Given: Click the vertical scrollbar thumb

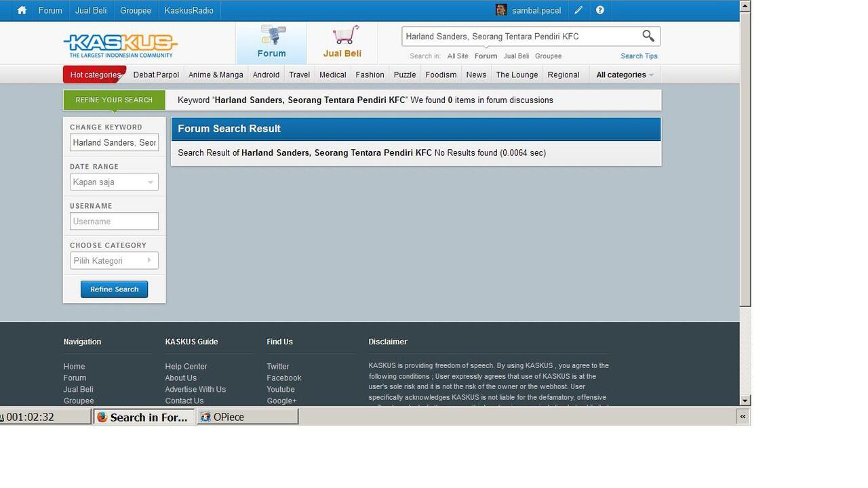Looking at the screenshot, I should point(745,159).
